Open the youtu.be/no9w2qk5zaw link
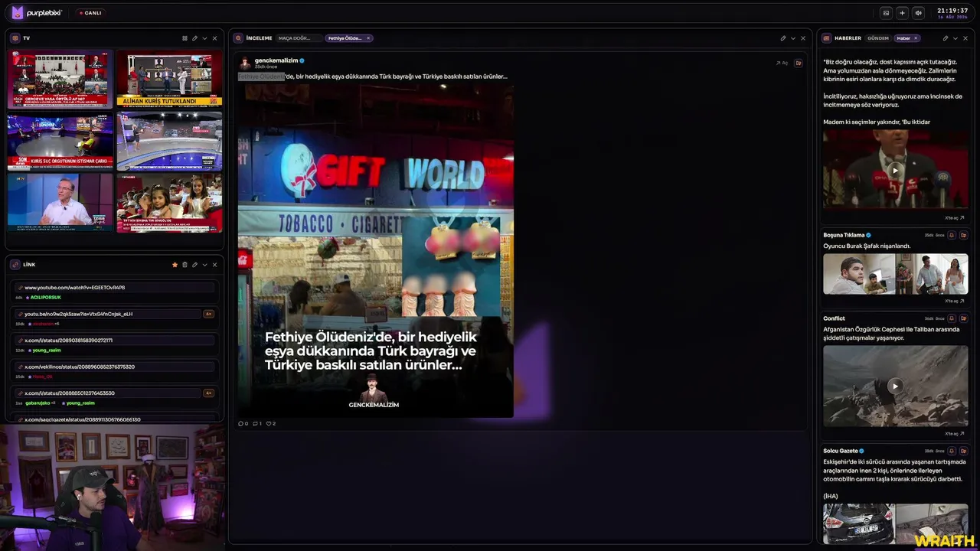This screenshot has width=980, height=551. [x=107, y=314]
